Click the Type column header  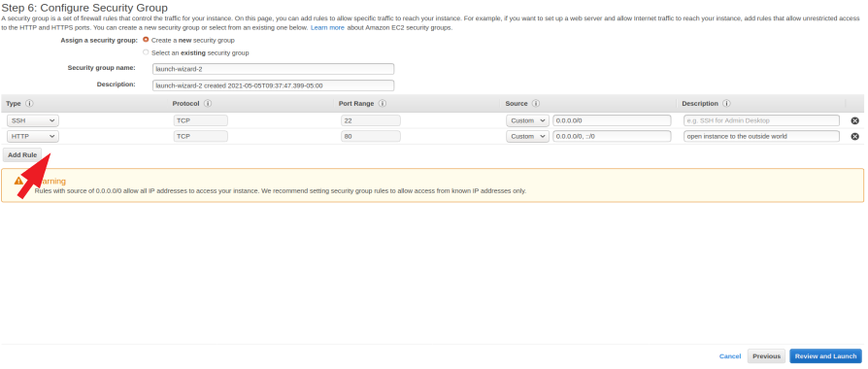tap(14, 104)
